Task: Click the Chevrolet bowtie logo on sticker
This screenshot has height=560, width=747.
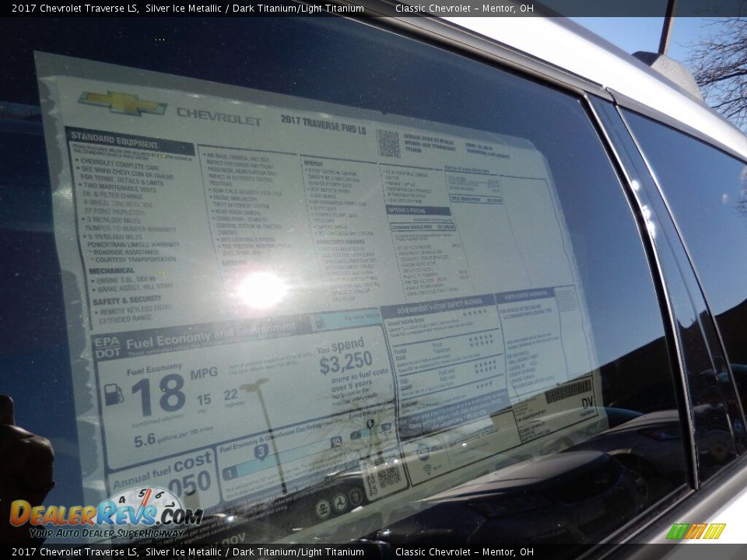Action: [x=122, y=103]
